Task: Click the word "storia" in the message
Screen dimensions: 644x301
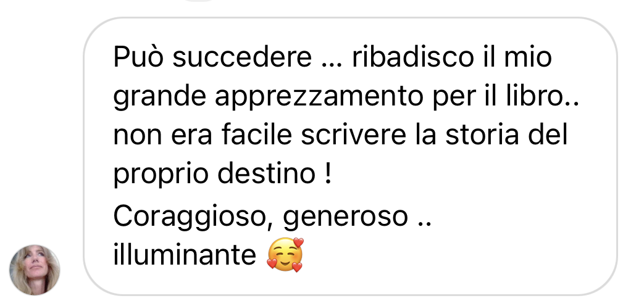Action: pyautogui.click(x=482, y=135)
